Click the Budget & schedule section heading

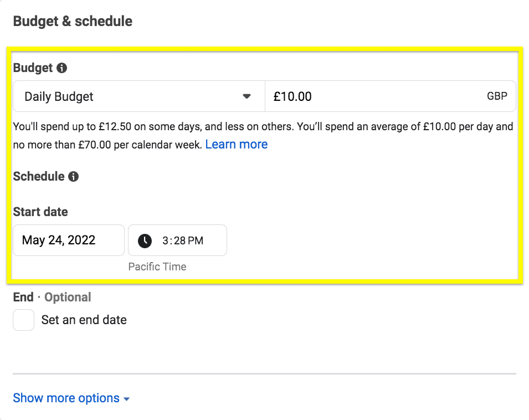73,21
